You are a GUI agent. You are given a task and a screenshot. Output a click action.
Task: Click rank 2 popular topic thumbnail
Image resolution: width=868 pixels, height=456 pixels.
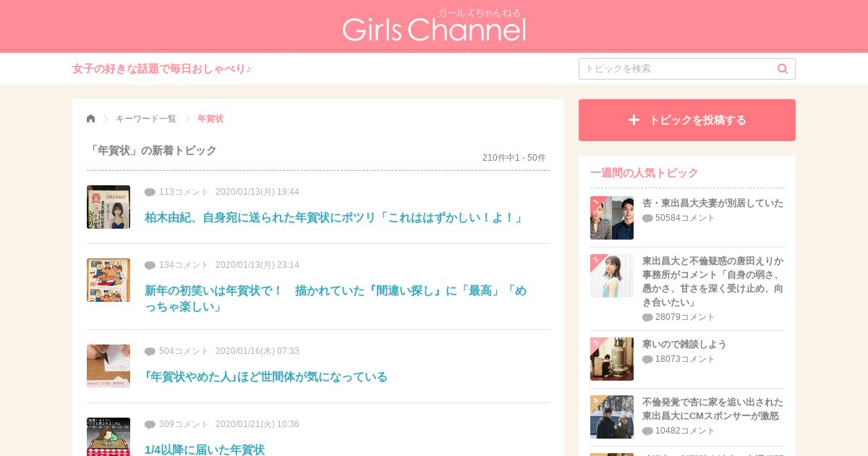612,276
